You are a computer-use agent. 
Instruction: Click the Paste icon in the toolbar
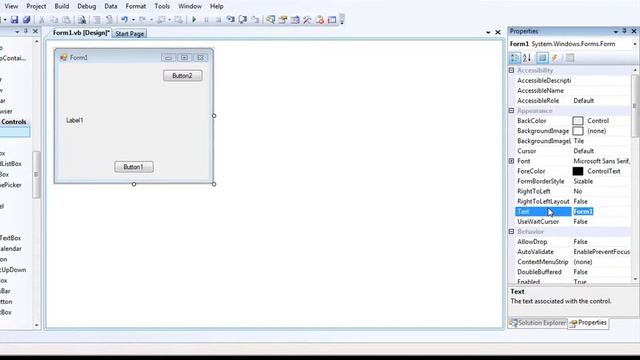pos(66,20)
